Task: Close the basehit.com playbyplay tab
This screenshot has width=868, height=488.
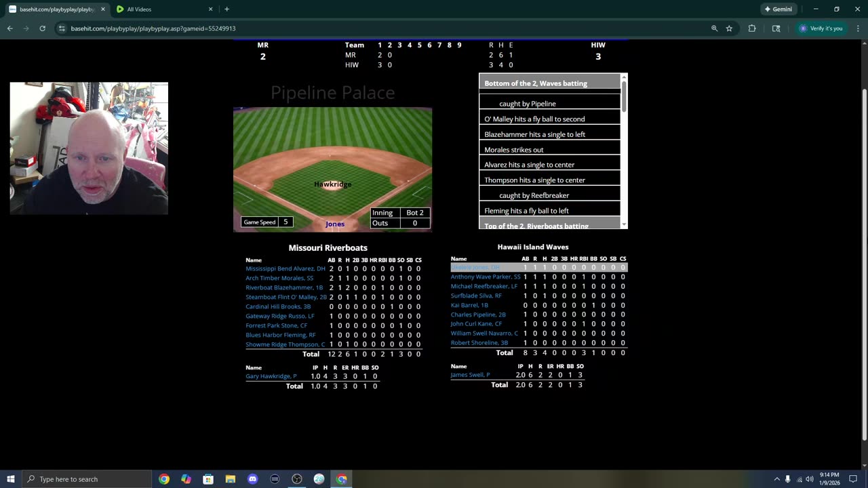Action: pos(102,9)
